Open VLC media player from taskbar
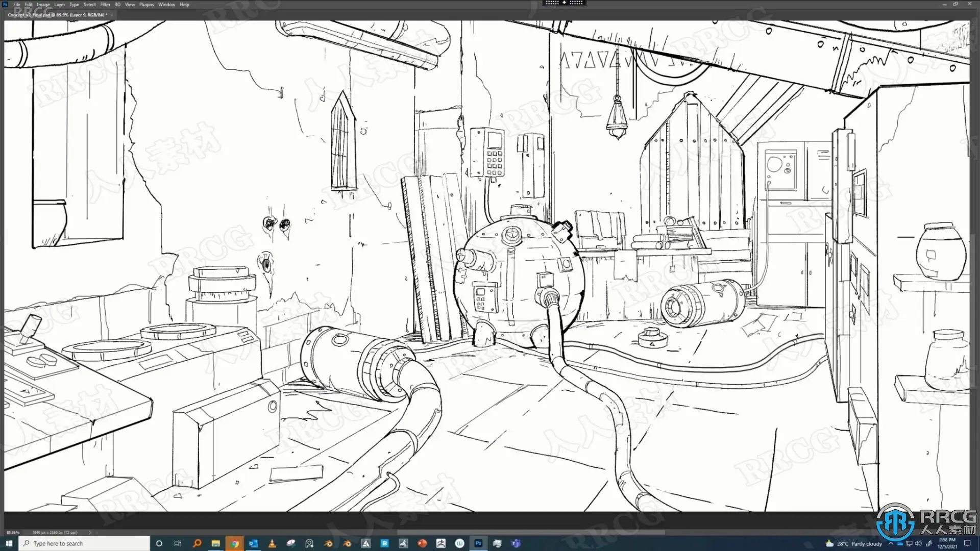Screen dimensions: 980x551 click(x=272, y=543)
